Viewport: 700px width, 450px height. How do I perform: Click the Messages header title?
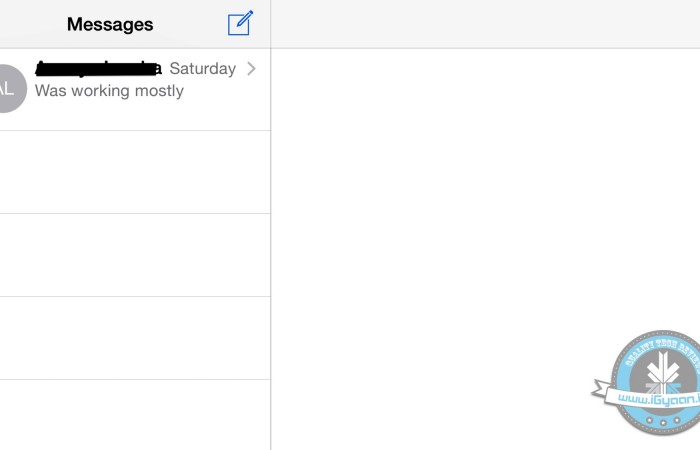point(110,24)
